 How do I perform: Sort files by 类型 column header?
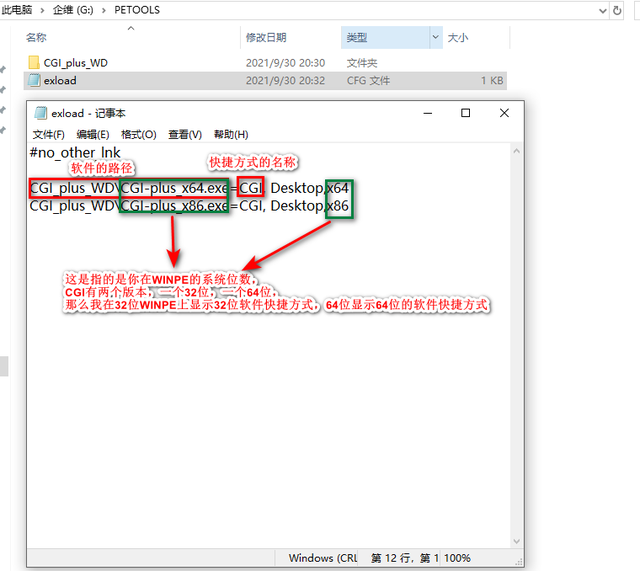pos(357,38)
